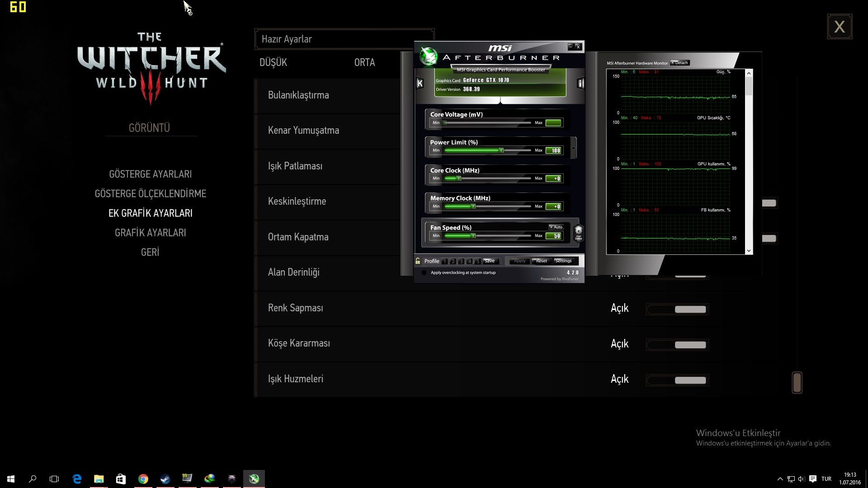Select Afterburner profile slot 4

[x=469, y=261]
